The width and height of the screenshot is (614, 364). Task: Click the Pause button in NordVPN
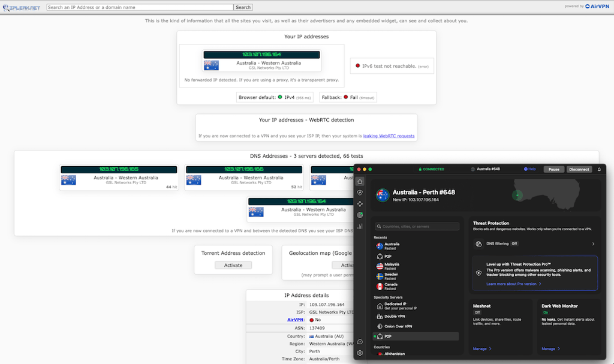553,169
